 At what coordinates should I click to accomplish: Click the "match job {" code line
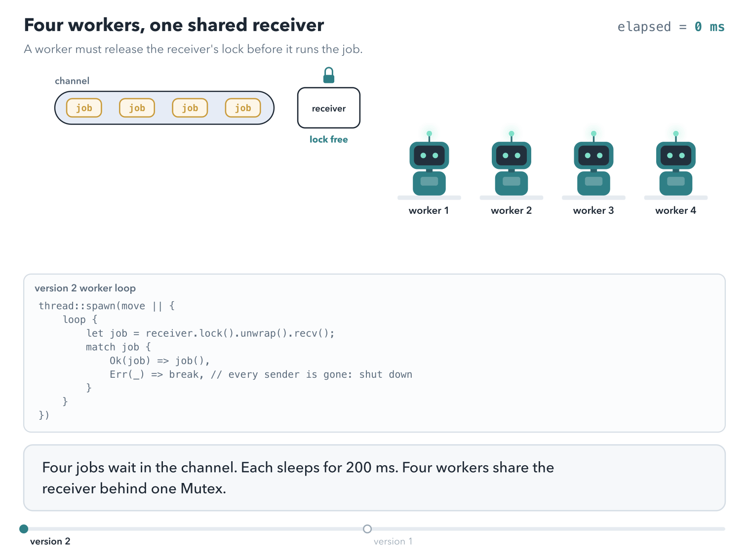[118, 347]
